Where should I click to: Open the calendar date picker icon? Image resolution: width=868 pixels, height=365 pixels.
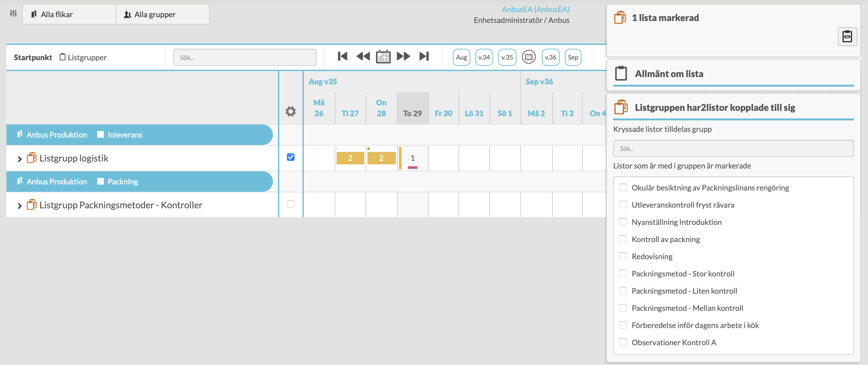click(383, 57)
